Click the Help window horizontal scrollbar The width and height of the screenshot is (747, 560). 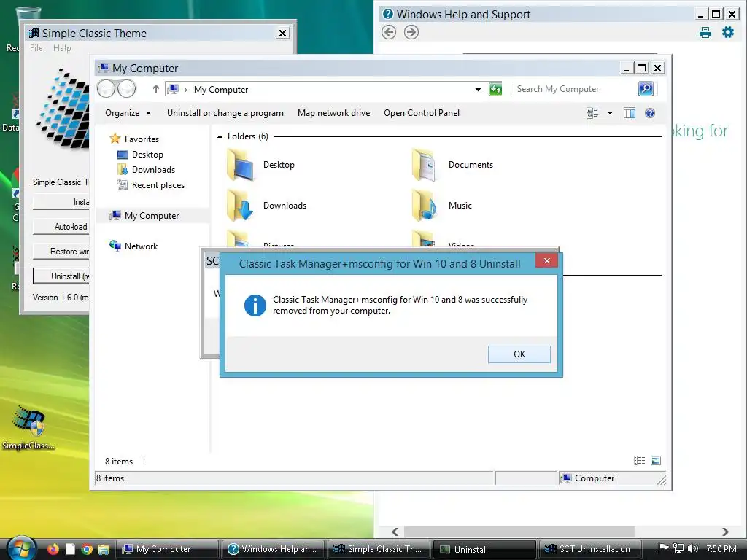pos(519,532)
